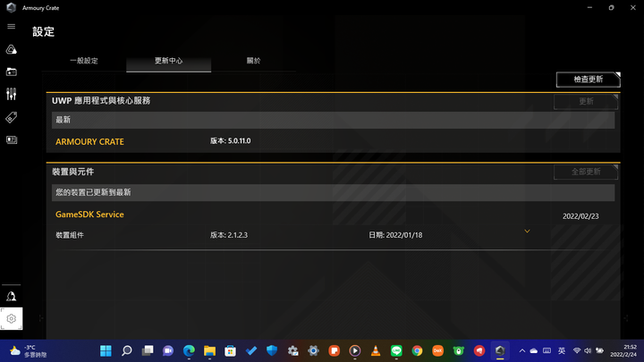Minimize the Armoury Crate window

[589, 7]
